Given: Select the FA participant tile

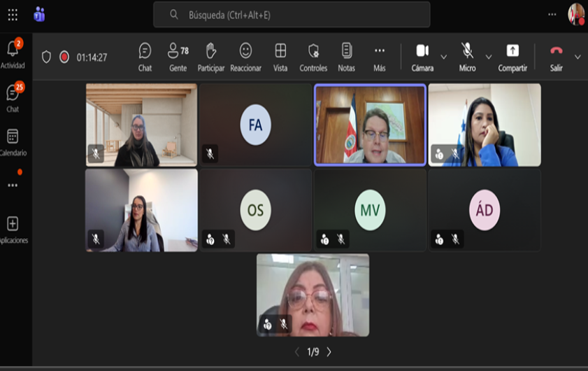Looking at the screenshot, I should [x=255, y=125].
